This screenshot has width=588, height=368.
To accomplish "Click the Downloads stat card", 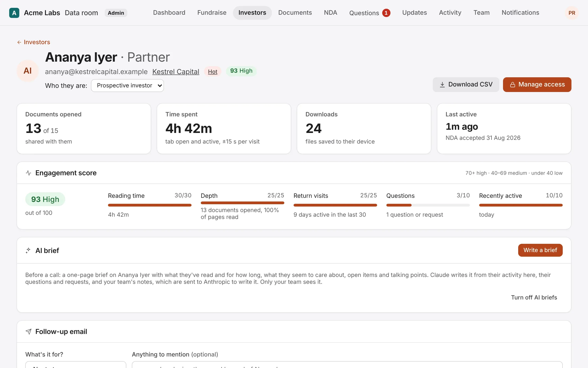I will click(364, 129).
